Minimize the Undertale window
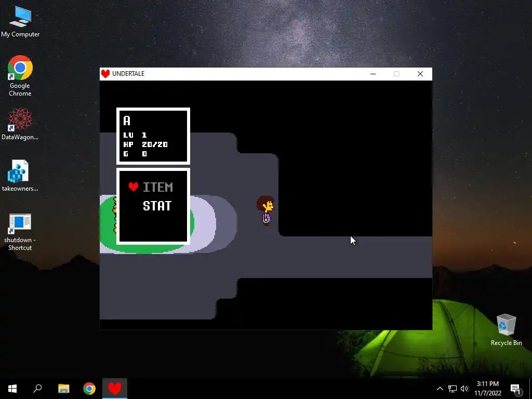This screenshot has width=532, height=399. [373, 74]
